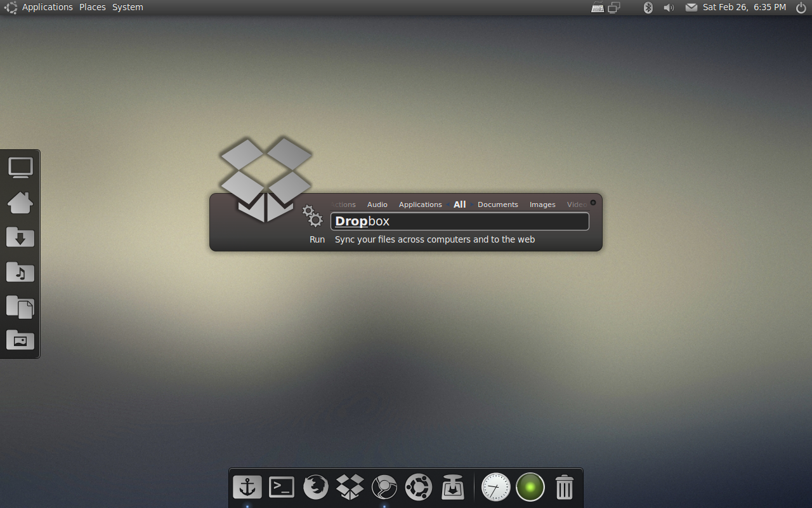Click the Run action label
Image resolution: width=812 pixels, height=508 pixels.
tap(317, 239)
